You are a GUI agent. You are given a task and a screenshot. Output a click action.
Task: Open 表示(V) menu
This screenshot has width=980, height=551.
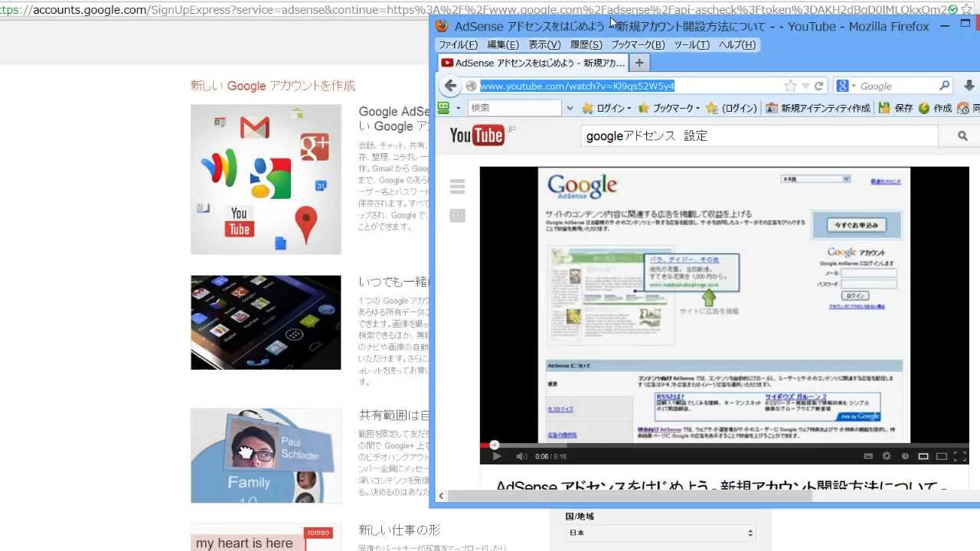point(544,44)
